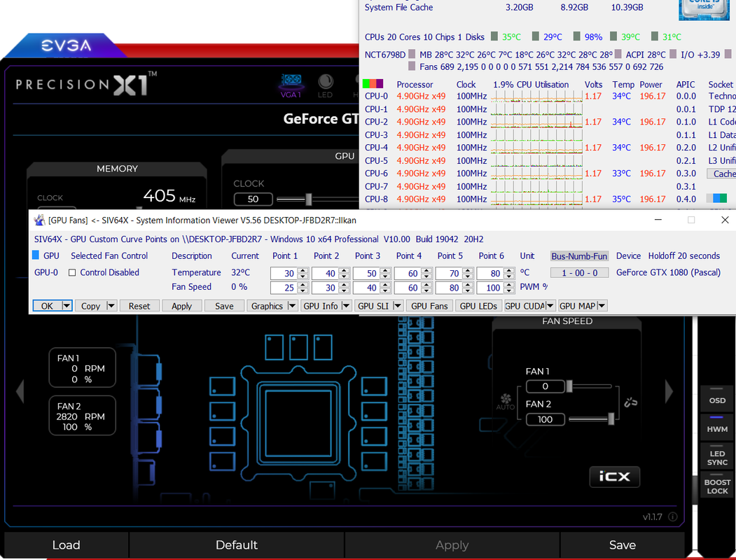This screenshot has height=560, width=736.
Task: Click the blue GPU indicator square in SIV
Action: pos(35,255)
